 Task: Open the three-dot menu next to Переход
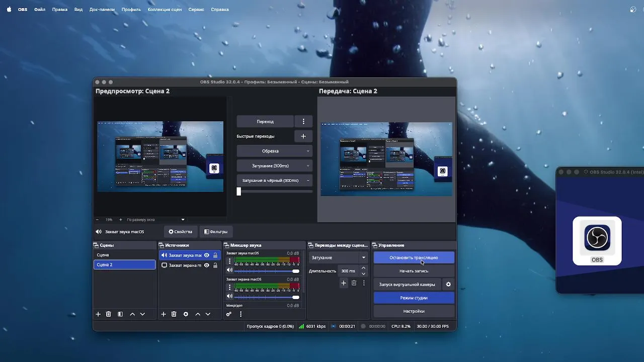pos(303,122)
